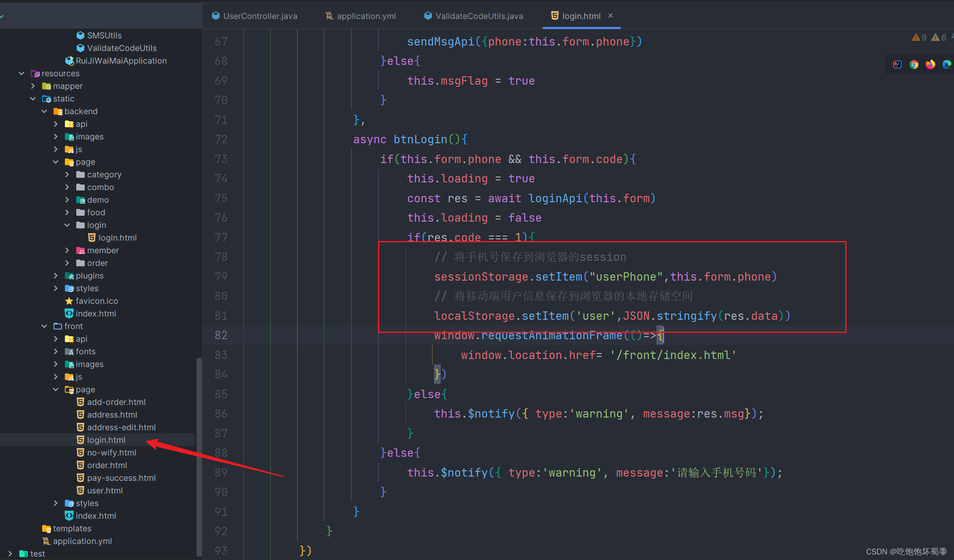
Task: Expand the mapper folder
Action: click(x=33, y=86)
